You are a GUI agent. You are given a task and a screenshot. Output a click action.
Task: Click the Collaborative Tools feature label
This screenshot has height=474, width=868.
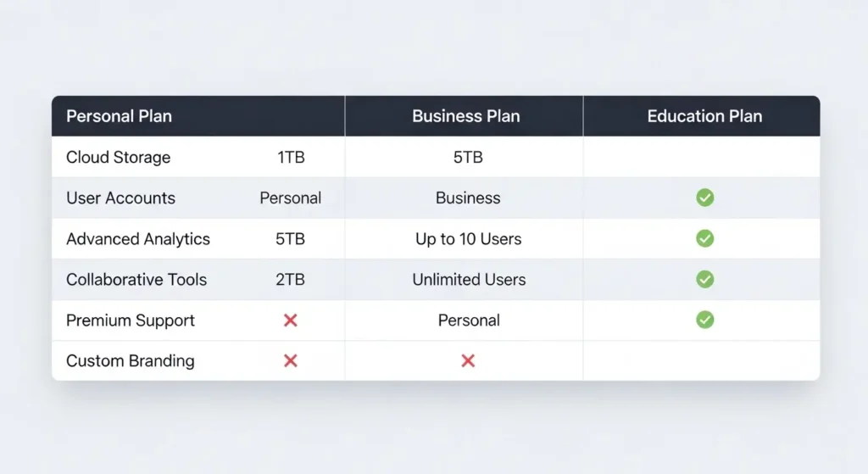136,279
